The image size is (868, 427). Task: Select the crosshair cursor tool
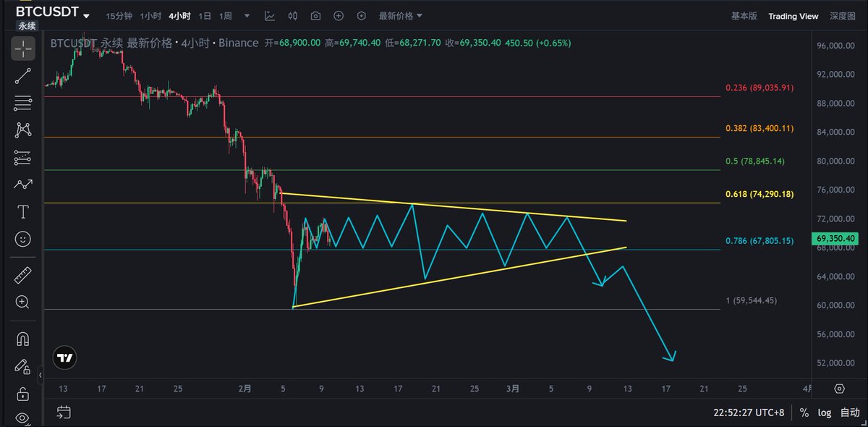[22, 49]
